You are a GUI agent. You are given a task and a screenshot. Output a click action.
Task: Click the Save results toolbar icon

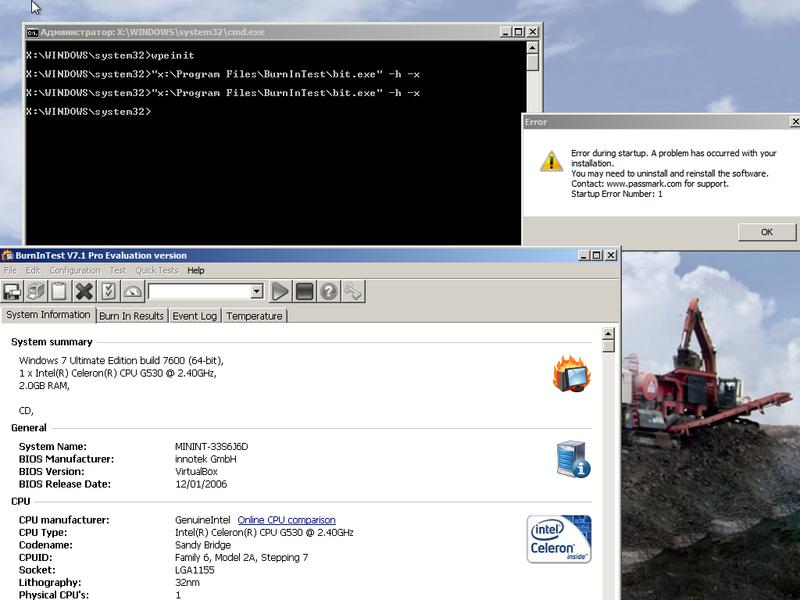[12, 292]
